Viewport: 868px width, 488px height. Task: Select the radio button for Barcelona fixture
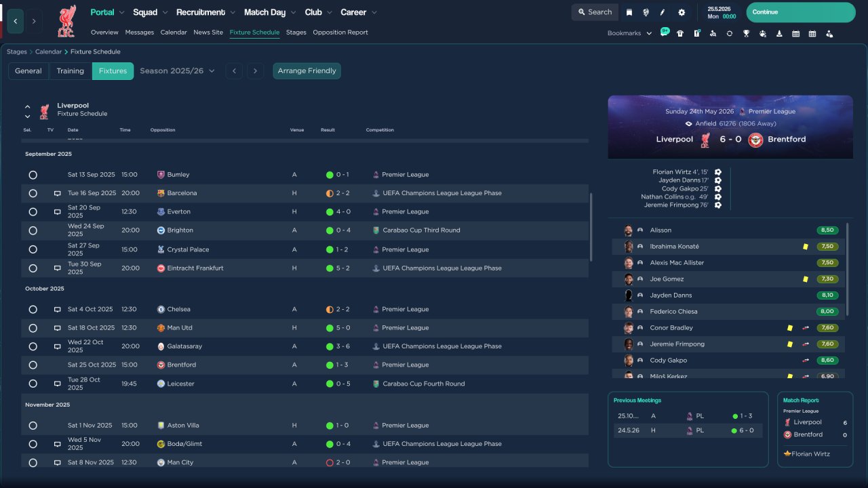[33, 193]
